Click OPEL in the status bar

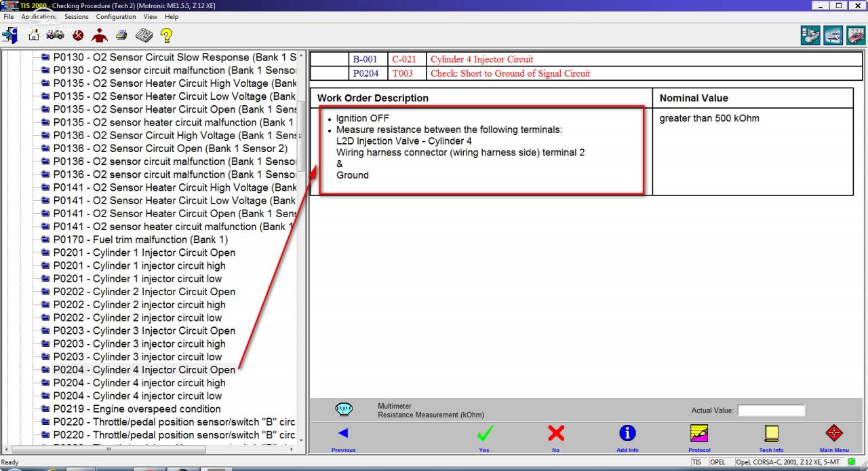(x=717, y=462)
